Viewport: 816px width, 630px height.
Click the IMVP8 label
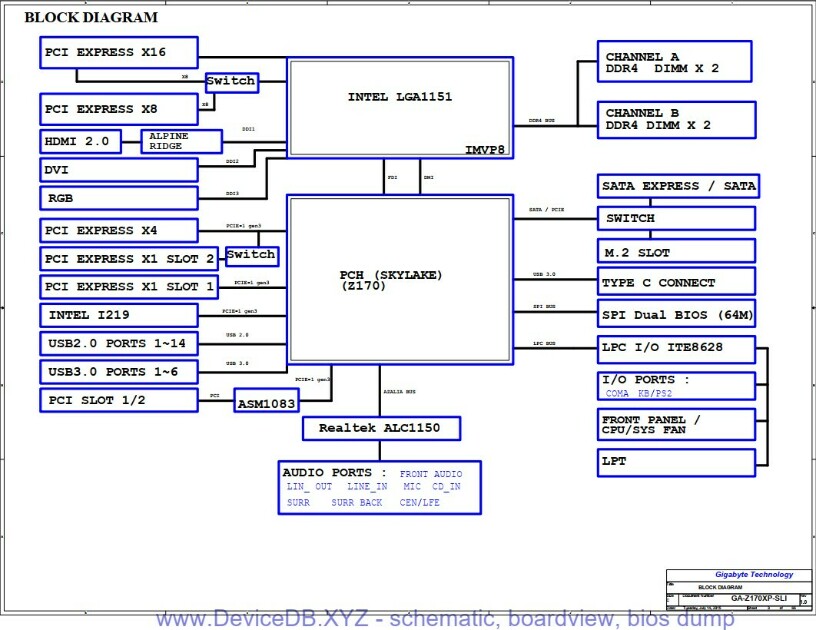click(x=484, y=150)
